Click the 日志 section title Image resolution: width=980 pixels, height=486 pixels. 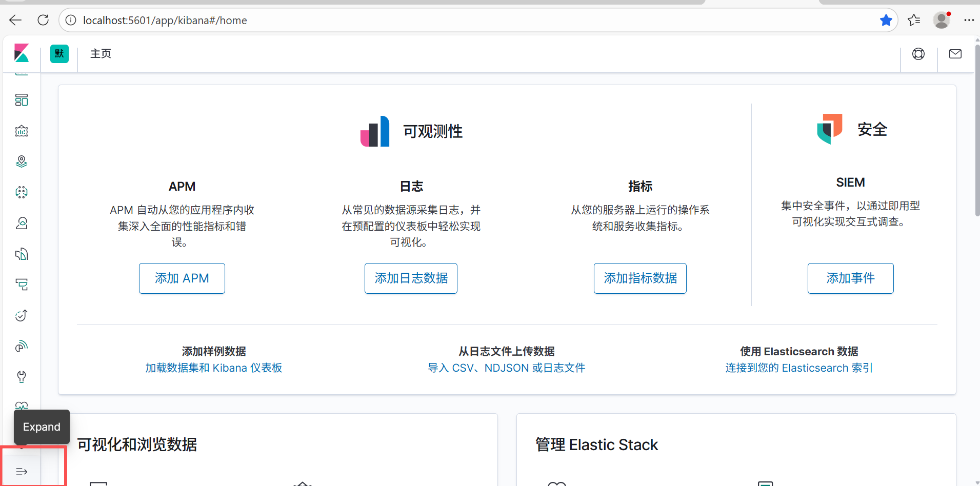411,187
